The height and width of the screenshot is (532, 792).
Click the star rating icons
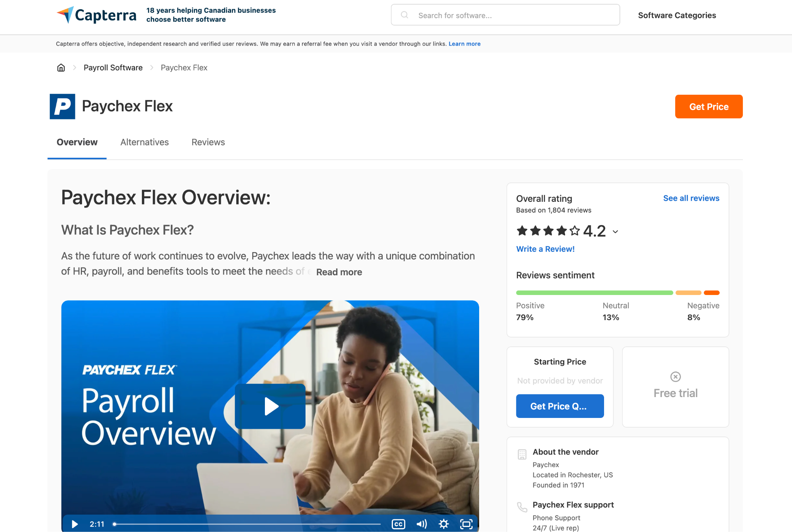pyautogui.click(x=548, y=231)
